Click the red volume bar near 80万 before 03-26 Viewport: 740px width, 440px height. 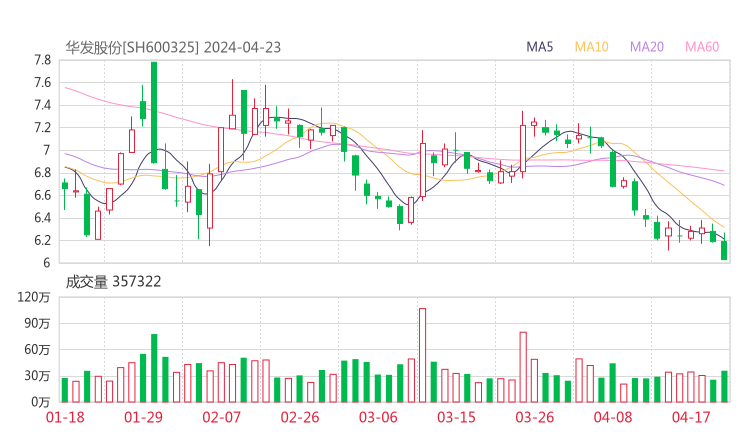pyautogui.click(x=523, y=367)
